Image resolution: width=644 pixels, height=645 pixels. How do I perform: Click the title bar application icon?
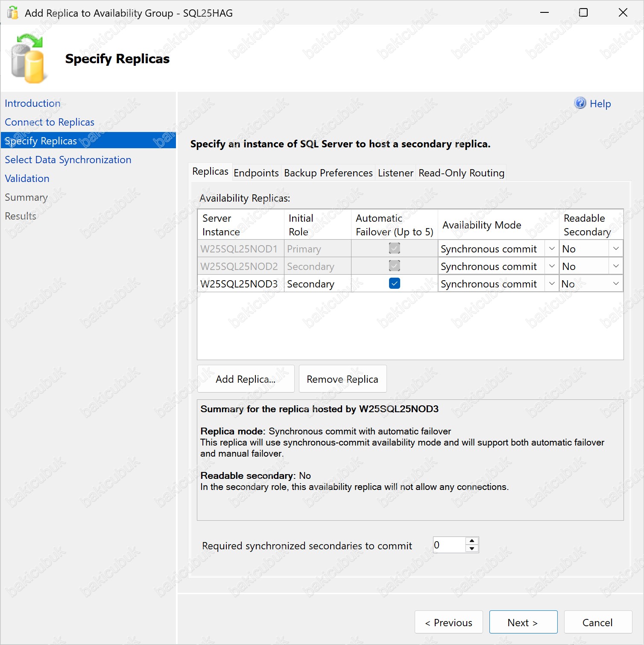(13, 13)
